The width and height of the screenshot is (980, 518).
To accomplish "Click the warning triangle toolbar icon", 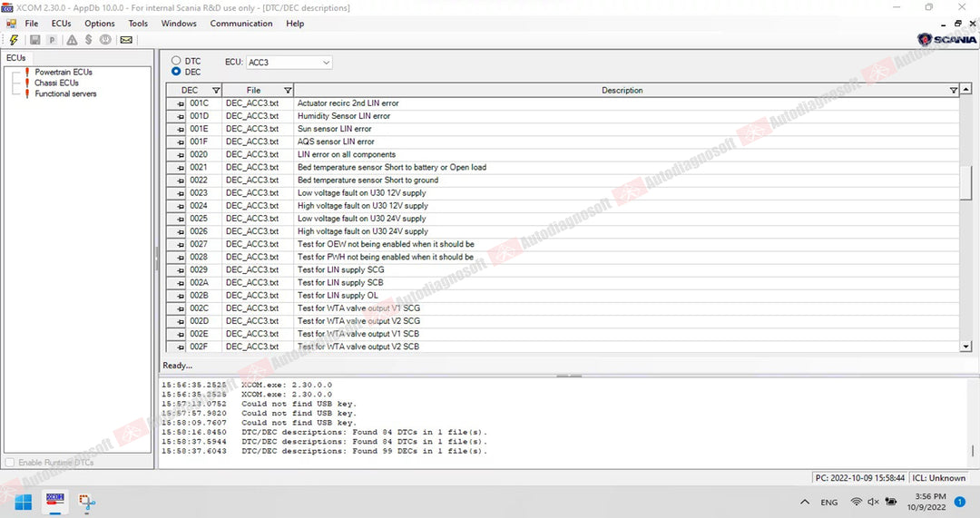I will (x=72, y=40).
